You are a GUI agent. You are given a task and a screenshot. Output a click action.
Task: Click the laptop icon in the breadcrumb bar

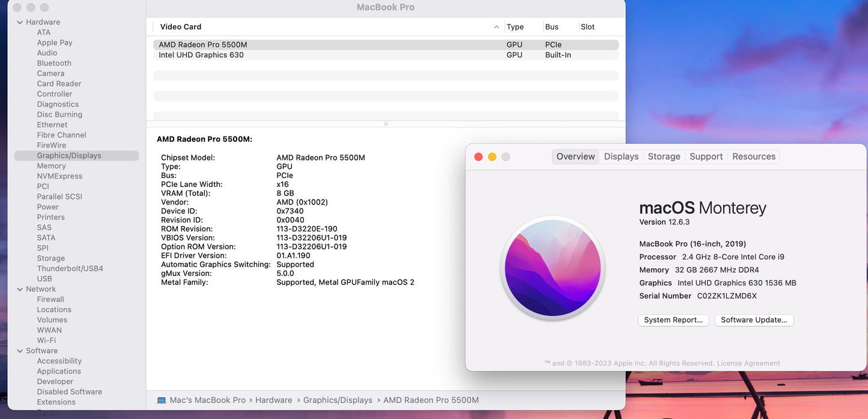click(160, 400)
